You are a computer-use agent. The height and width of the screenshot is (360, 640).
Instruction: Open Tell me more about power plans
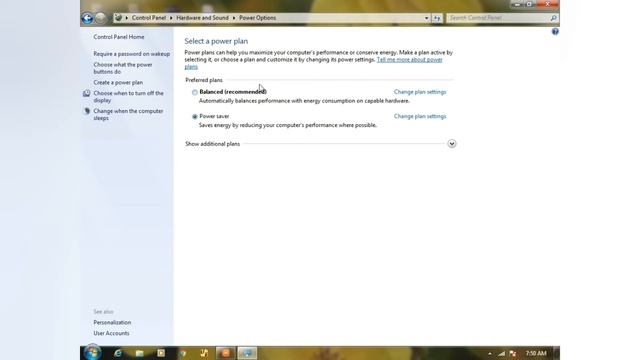click(x=409, y=60)
